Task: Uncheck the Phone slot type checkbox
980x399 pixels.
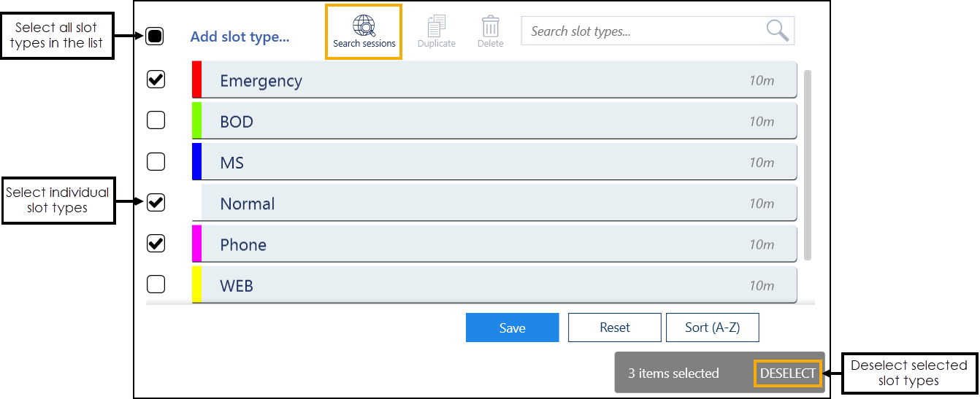Action: click(x=156, y=243)
